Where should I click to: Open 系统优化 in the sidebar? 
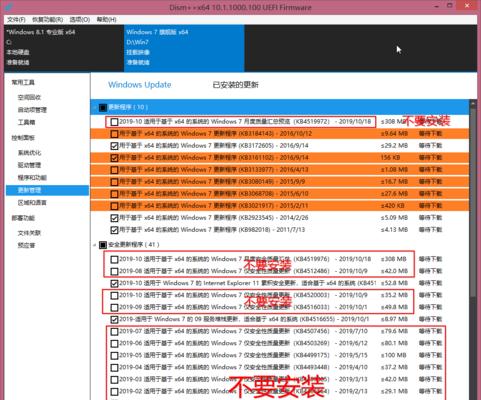coord(29,153)
